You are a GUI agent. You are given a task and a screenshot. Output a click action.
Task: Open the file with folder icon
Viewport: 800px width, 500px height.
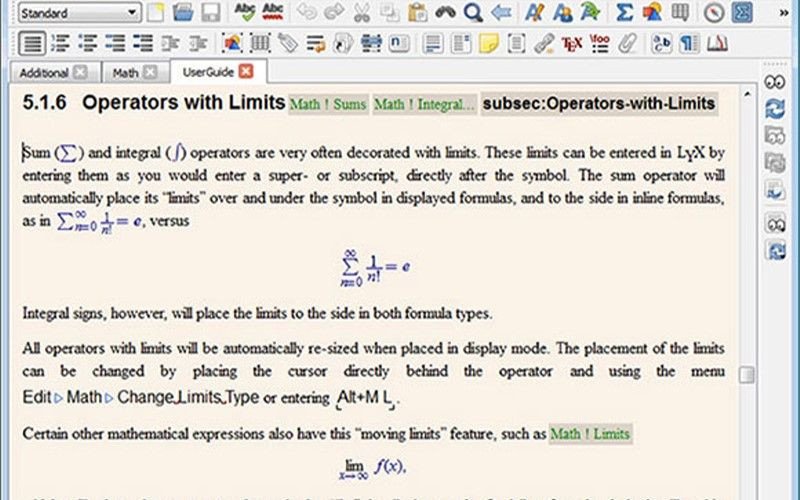tap(183, 12)
